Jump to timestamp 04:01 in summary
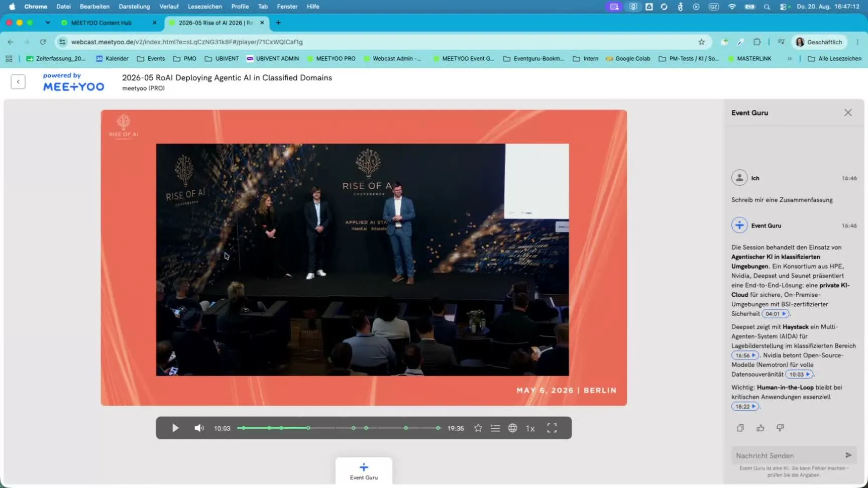Image resolution: width=868 pixels, height=488 pixels. coord(776,314)
